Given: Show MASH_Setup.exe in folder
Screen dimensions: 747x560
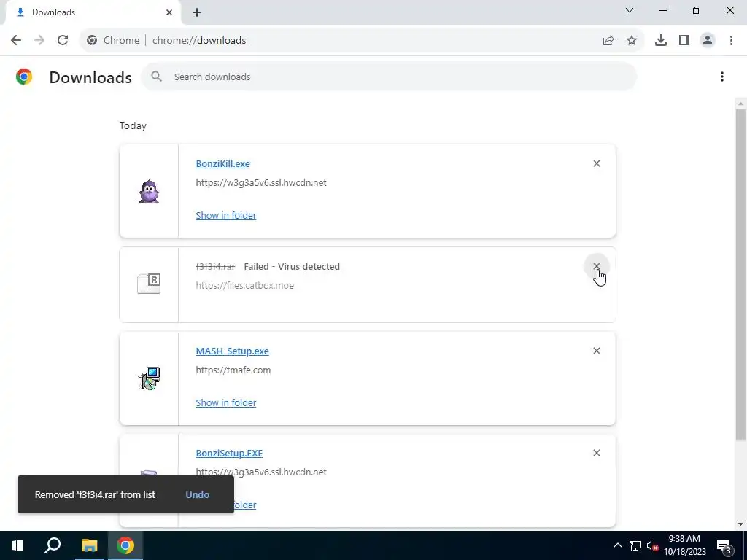Looking at the screenshot, I should [226, 402].
